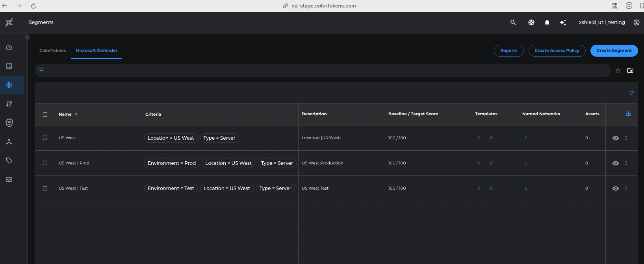Viewport: 644px width, 264px height.
Task: Select the US West segment checkbox
Action: tap(45, 138)
